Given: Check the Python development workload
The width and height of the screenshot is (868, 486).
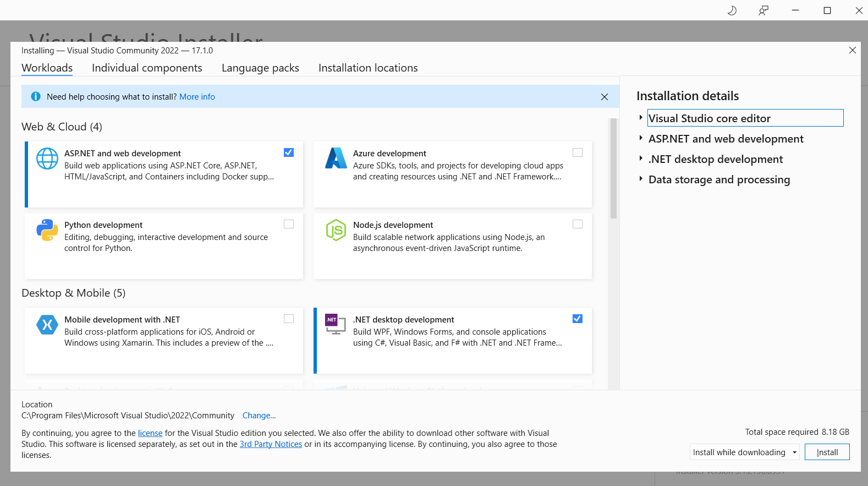Looking at the screenshot, I should (x=289, y=224).
